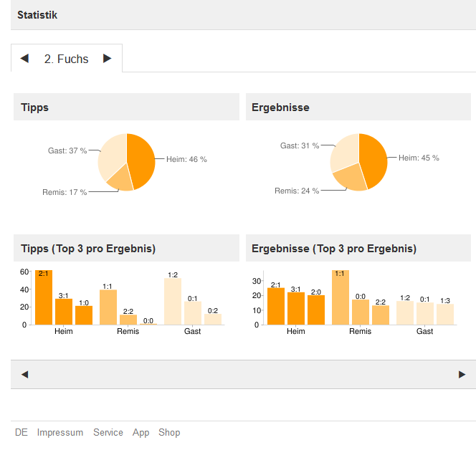Open the Impressum link

tap(60, 433)
